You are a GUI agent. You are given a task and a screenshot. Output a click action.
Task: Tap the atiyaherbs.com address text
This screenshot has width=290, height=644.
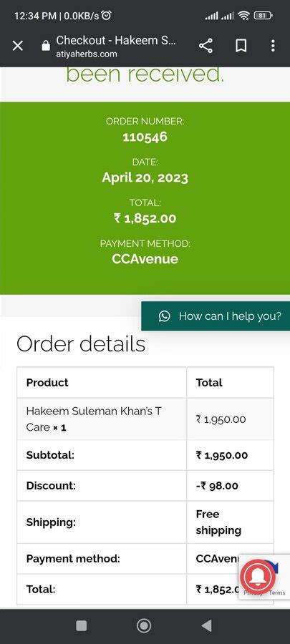click(87, 54)
